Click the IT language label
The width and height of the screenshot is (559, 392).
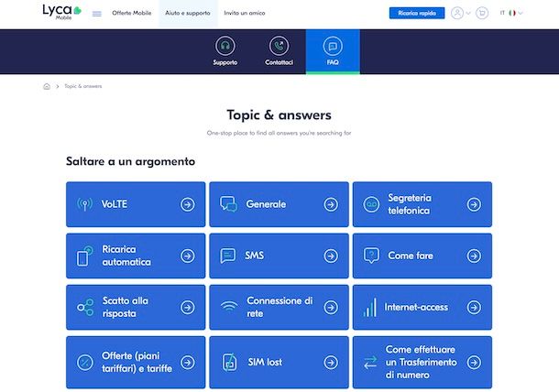502,13
